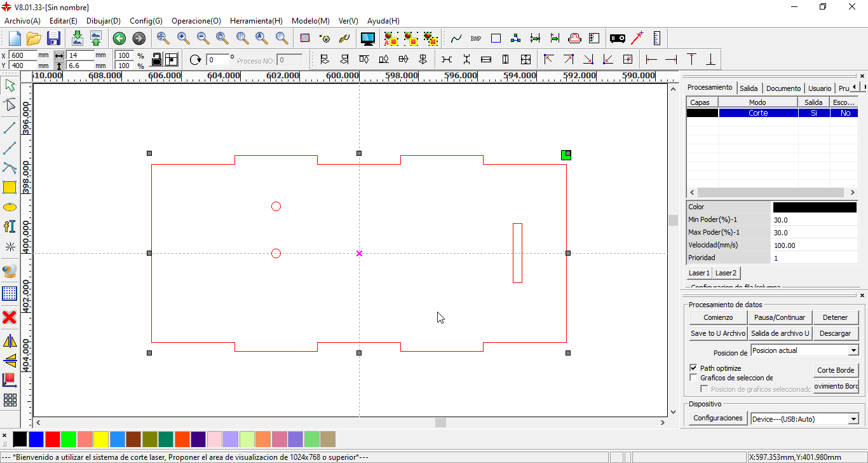Click the rotate icon beside angle field
This screenshot has height=463, width=868.
(x=196, y=60)
